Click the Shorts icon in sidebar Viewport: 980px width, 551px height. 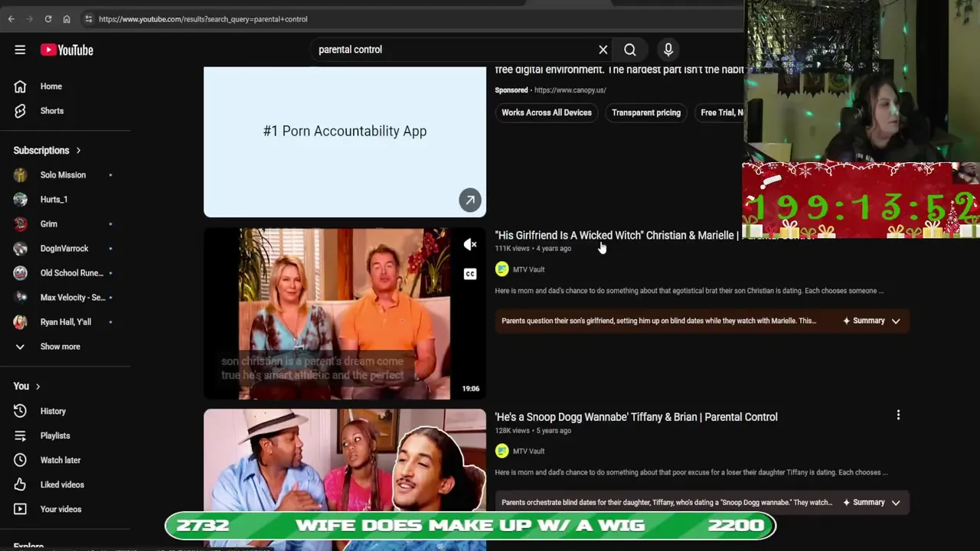tap(21, 111)
